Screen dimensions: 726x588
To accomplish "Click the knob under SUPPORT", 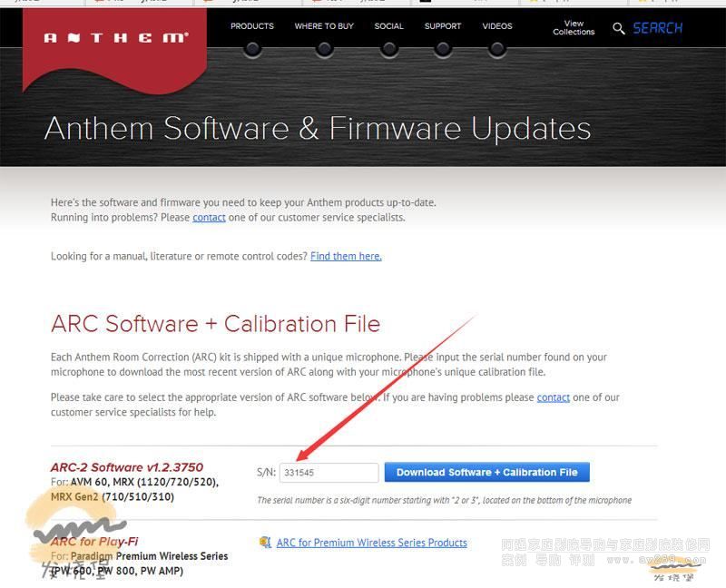I will (443, 48).
